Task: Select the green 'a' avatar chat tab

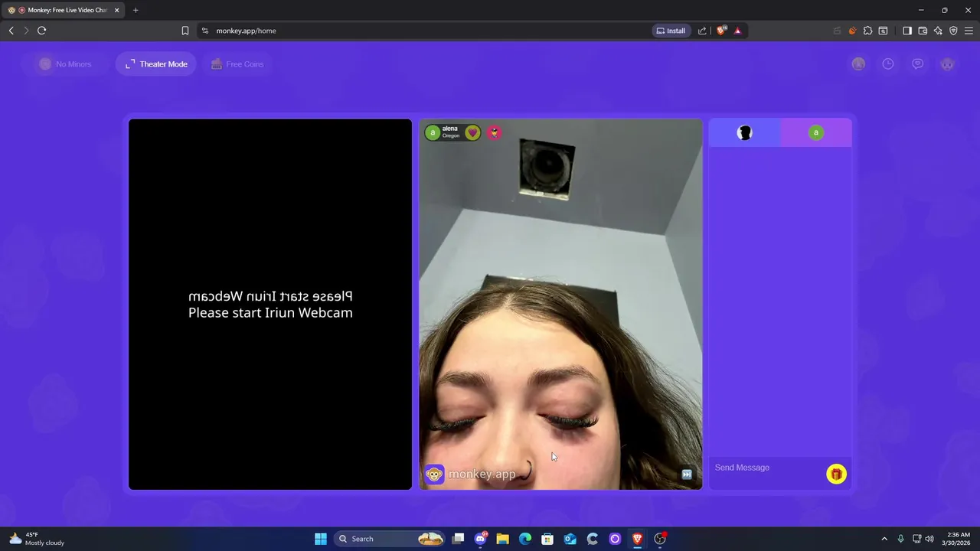Action: (816, 133)
